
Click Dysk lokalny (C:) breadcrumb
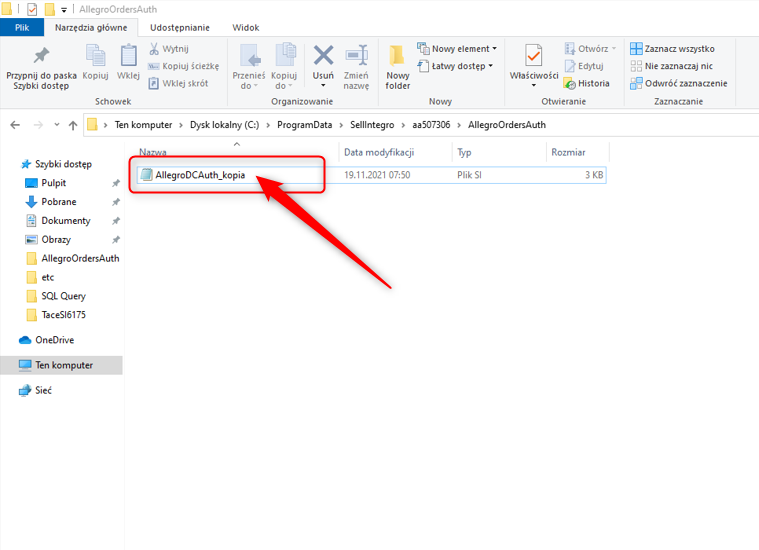coord(224,125)
